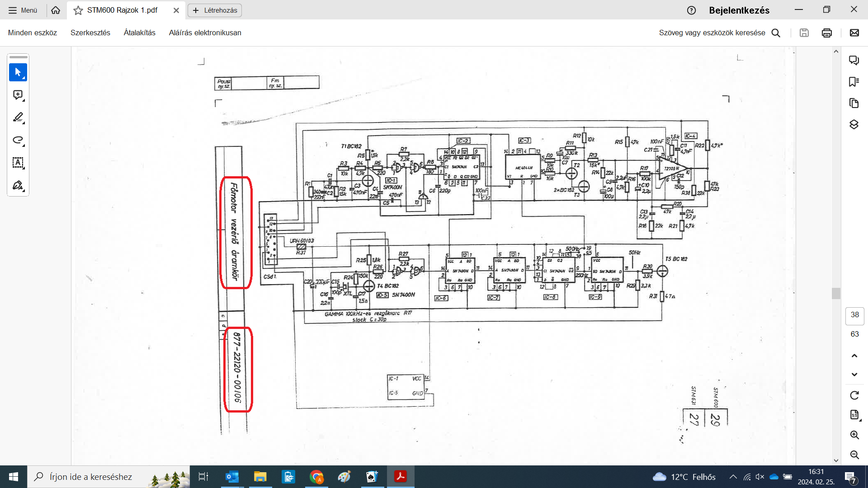Open the fill and sign tool
The height and width of the screenshot is (488, 868).
point(18,185)
